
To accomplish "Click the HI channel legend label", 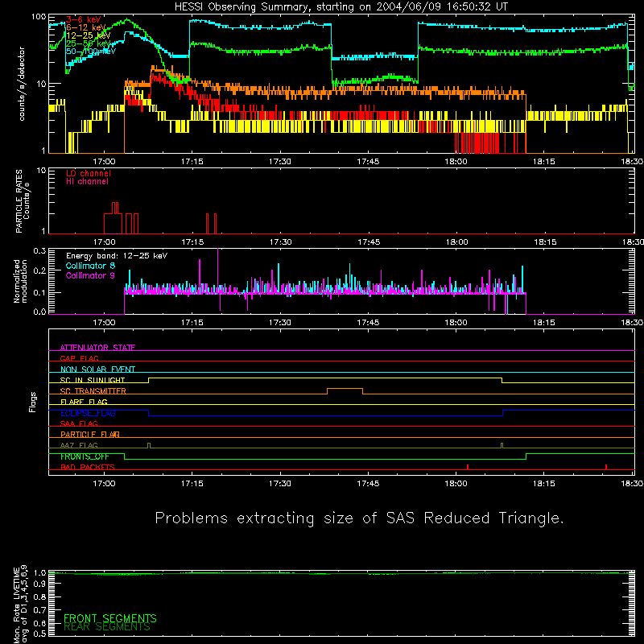I will pos(87,182).
